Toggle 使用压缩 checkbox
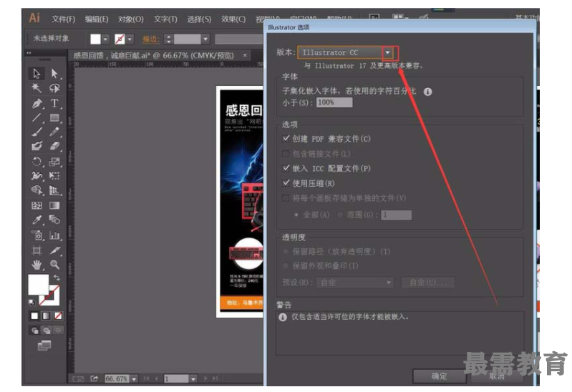This screenshot has height=392, width=572. [286, 183]
